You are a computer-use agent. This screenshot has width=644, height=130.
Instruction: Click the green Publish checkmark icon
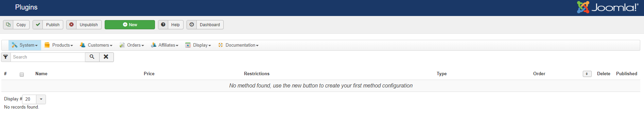tap(38, 25)
